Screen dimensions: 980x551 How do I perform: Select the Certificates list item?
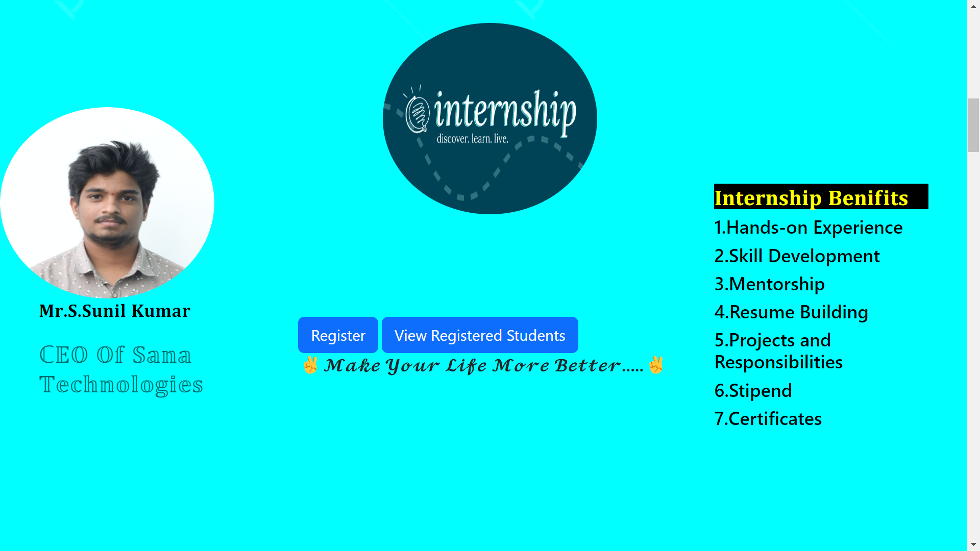point(768,417)
